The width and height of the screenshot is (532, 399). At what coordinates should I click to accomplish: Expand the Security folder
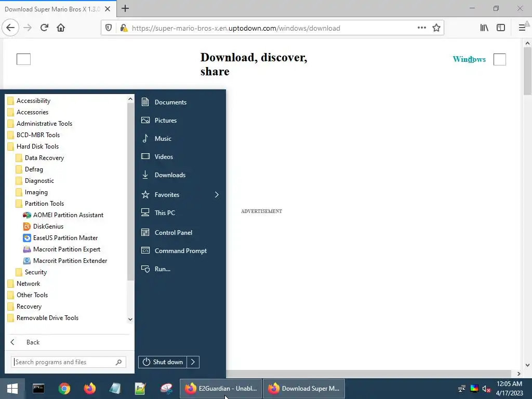31,272
